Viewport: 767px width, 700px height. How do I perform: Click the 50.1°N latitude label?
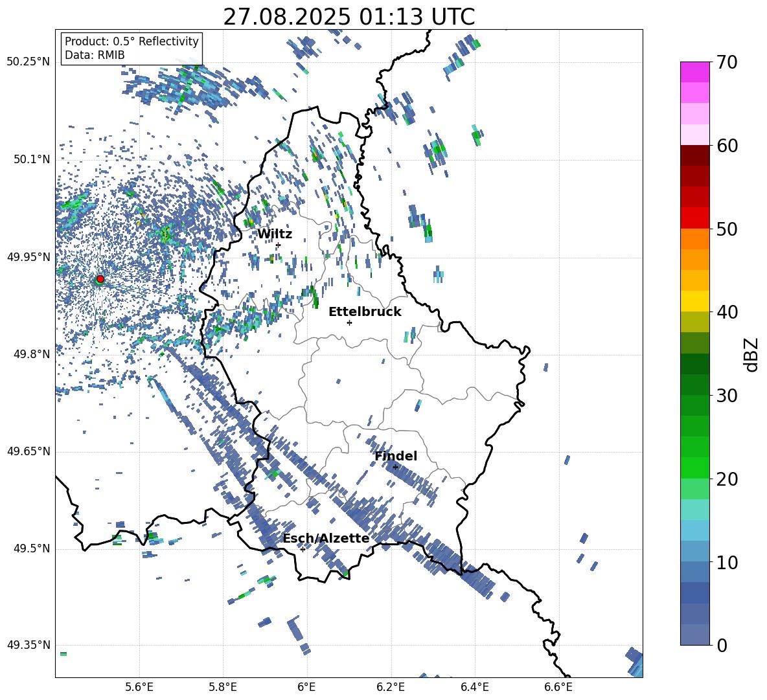tap(32, 159)
